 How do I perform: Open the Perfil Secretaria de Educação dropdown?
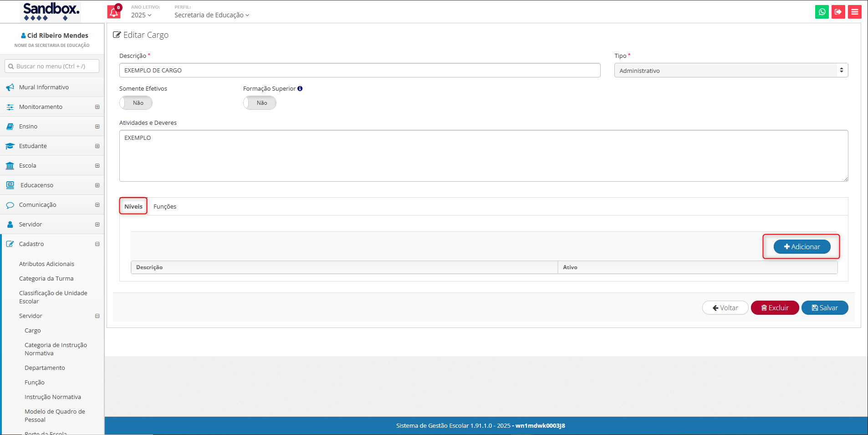(x=212, y=15)
